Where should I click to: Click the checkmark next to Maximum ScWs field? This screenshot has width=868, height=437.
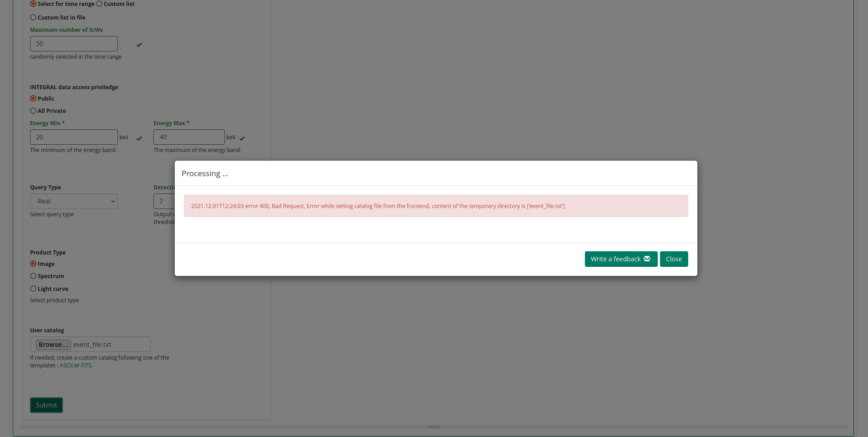coord(139,45)
